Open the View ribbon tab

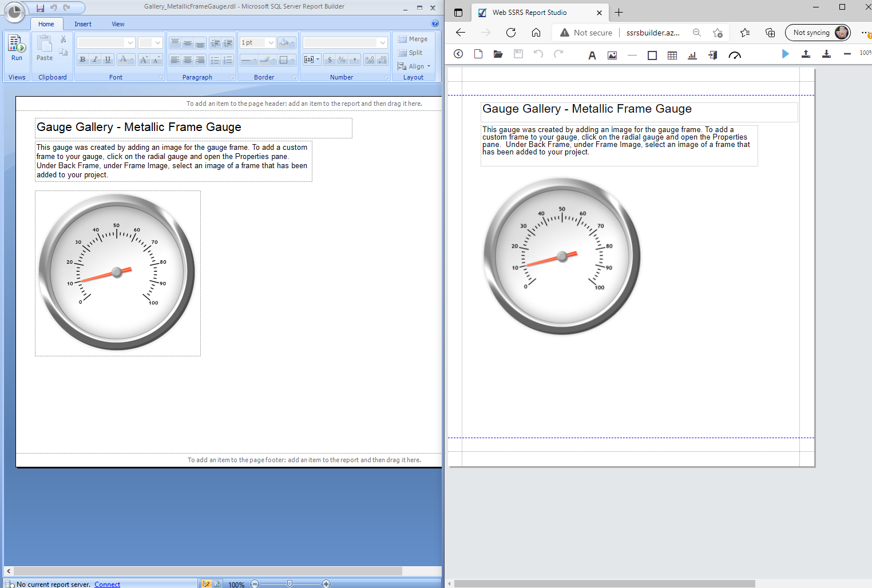pos(118,24)
